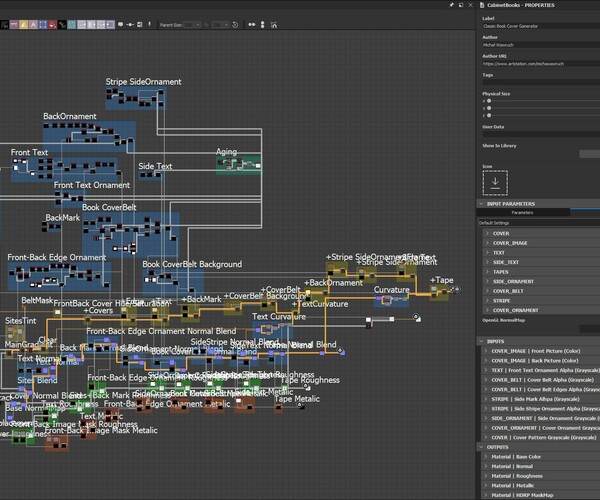The width and height of the screenshot is (600, 500).
Task: Open the second Parent Size dropdown
Action: point(220,25)
